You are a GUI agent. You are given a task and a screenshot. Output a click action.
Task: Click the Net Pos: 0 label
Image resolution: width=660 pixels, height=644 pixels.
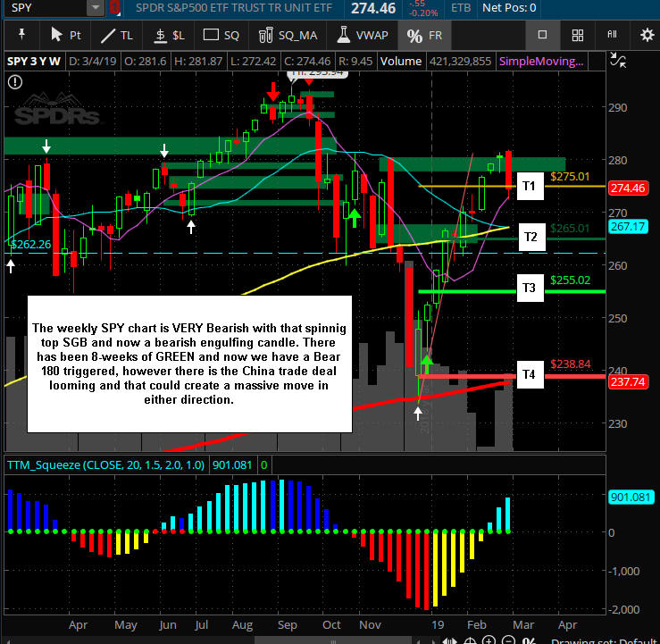tap(509, 7)
